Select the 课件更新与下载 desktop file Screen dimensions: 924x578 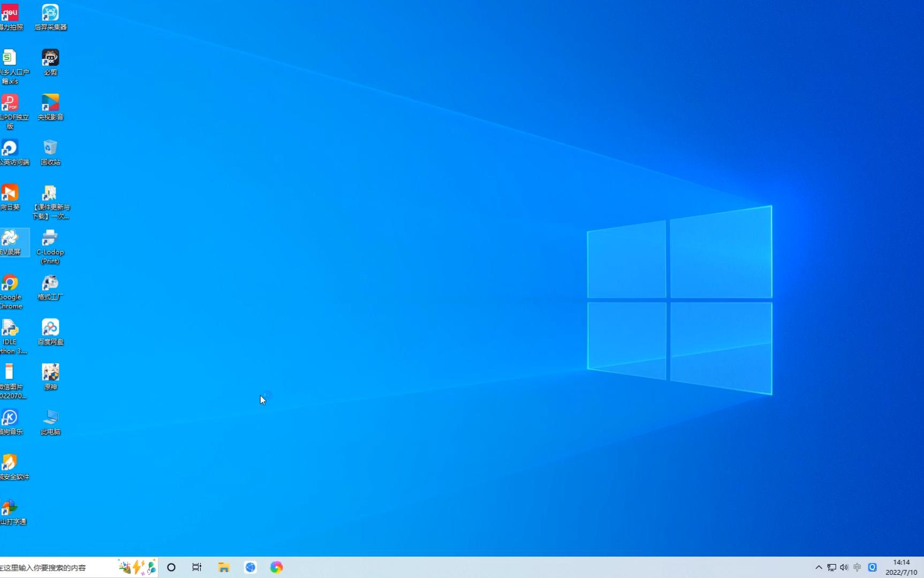50,201
